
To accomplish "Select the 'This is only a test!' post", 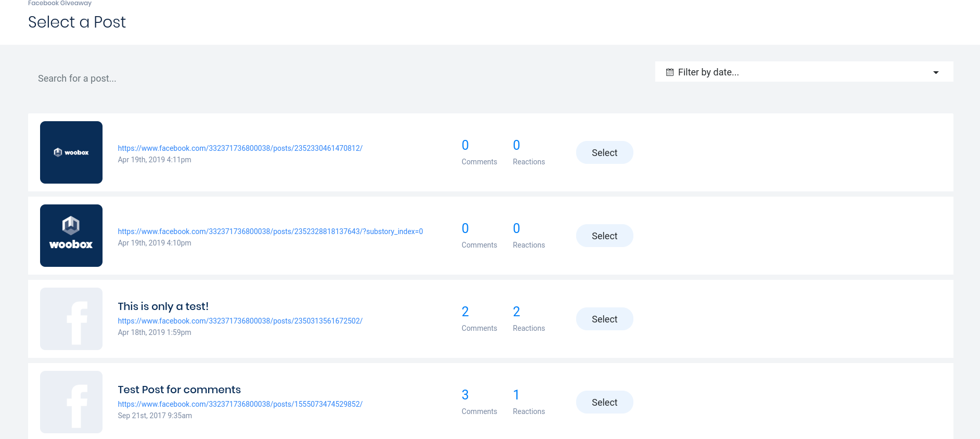I will coord(604,319).
